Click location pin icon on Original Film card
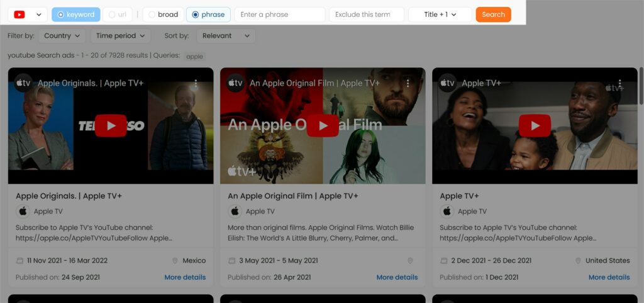The image size is (644, 303). click(410, 261)
